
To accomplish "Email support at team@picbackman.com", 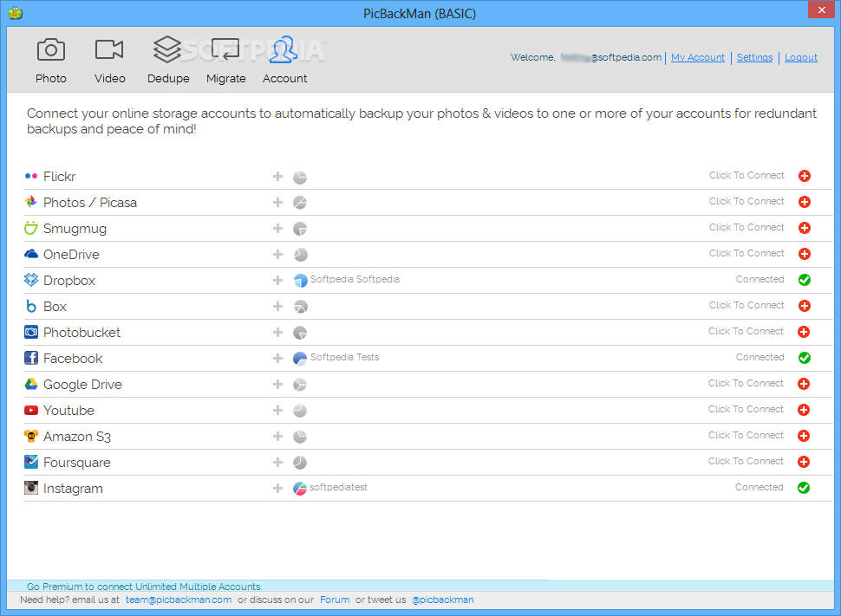I will click(179, 600).
